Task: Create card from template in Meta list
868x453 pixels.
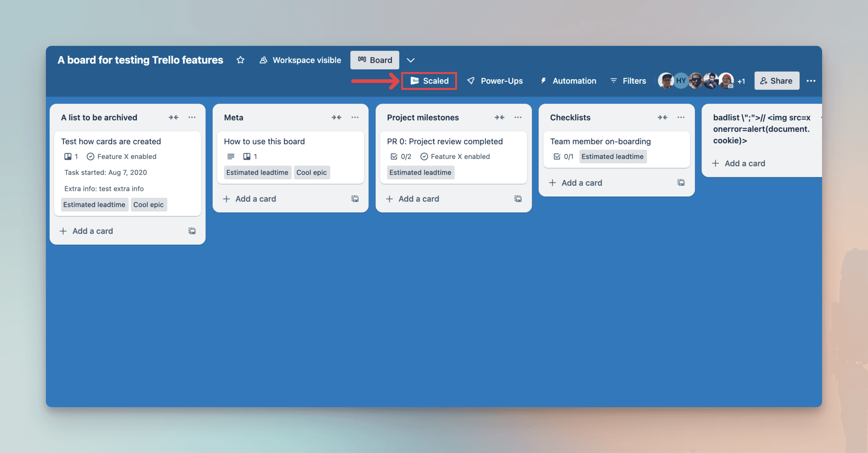Action: pyautogui.click(x=355, y=199)
